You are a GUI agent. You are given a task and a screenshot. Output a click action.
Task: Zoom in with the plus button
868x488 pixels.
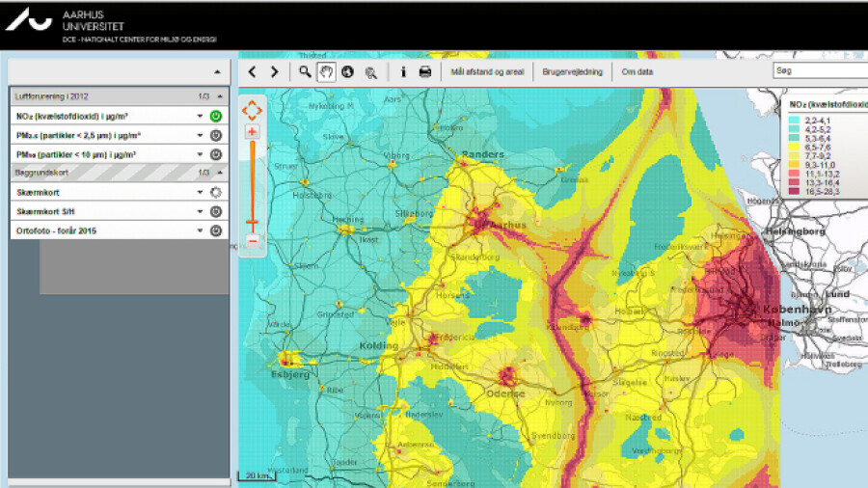click(252, 131)
